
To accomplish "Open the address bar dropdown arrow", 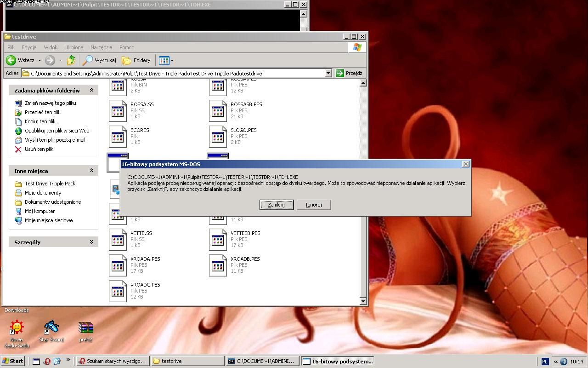I will point(328,73).
